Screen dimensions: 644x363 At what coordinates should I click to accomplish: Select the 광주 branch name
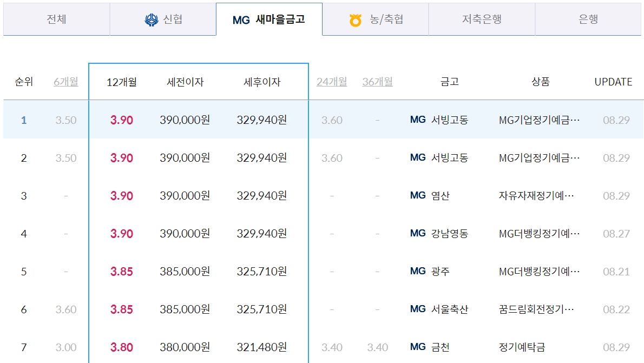pyautogui.click(x=441, y=271)
